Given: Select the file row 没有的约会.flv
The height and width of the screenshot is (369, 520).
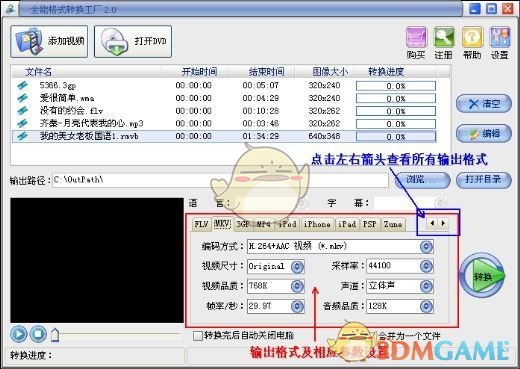Looking at the screenshot, I should 224,111.
